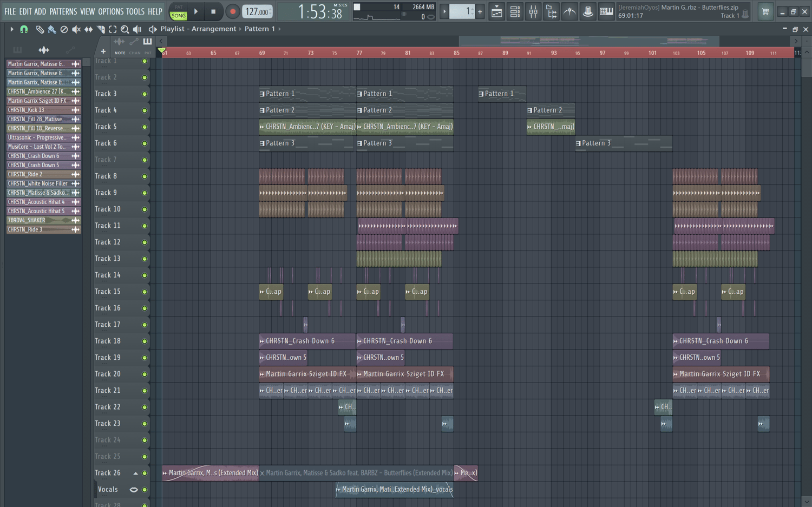
Task: Open the plugin picker hat icon
Action: pos(588,11)
